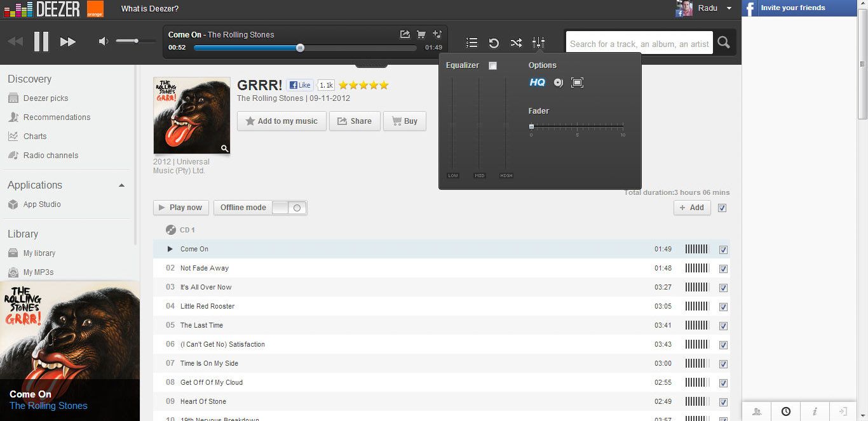Add current track to a playlist from player

(437, 34)
